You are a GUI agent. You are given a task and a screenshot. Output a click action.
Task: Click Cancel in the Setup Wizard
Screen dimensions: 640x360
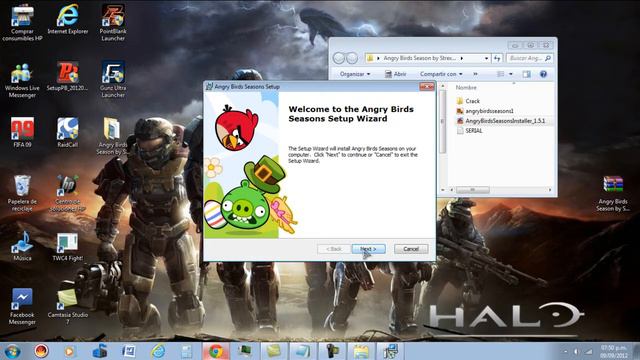tap(411, 249)
